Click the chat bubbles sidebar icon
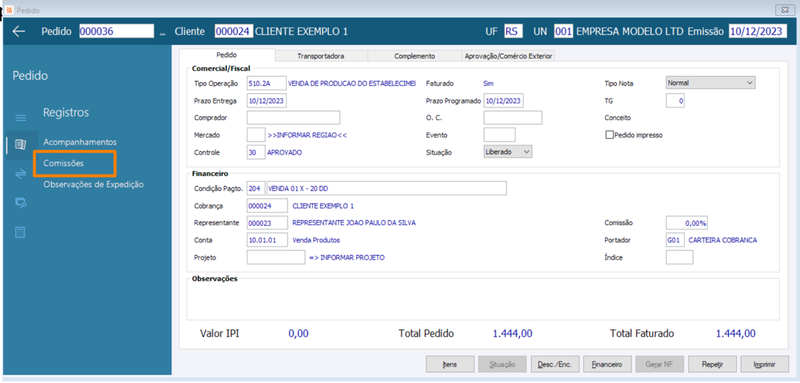Viewport: 800px width, 383px height. [x=20, y=203]
